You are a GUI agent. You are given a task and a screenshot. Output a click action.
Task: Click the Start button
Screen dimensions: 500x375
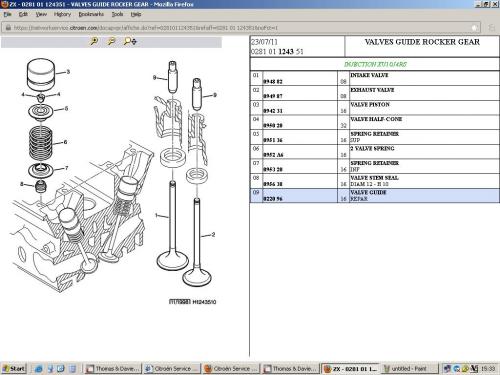pos(14,368)
